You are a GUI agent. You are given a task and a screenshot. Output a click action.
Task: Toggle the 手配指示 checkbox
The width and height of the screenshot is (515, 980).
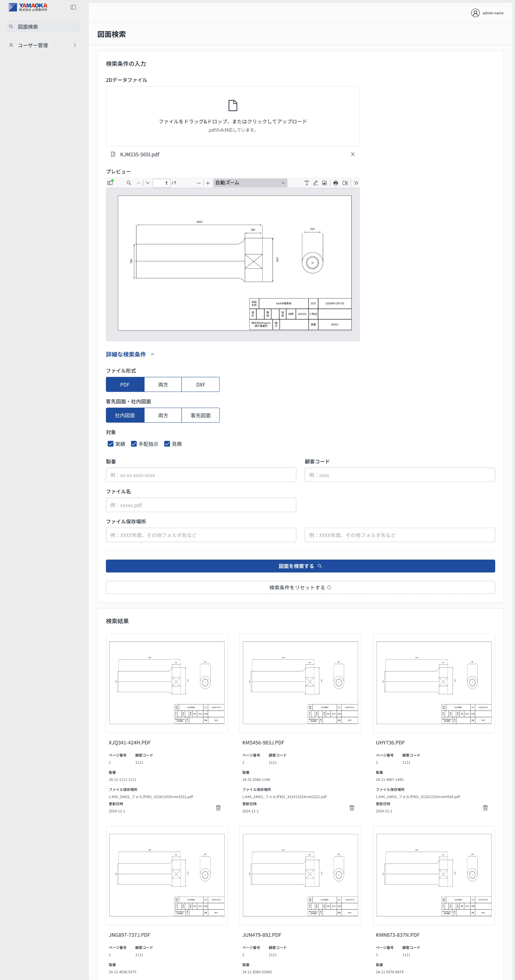134,444
